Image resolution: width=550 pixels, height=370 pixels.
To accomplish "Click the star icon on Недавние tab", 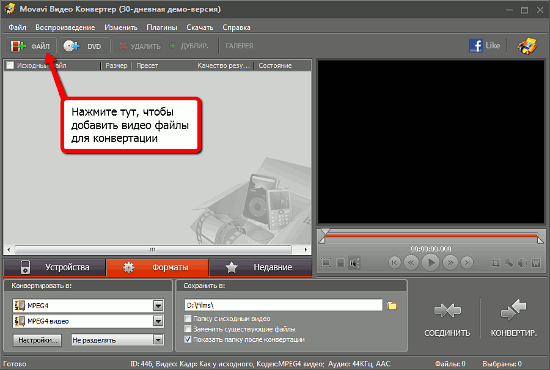I will [232, 268].
